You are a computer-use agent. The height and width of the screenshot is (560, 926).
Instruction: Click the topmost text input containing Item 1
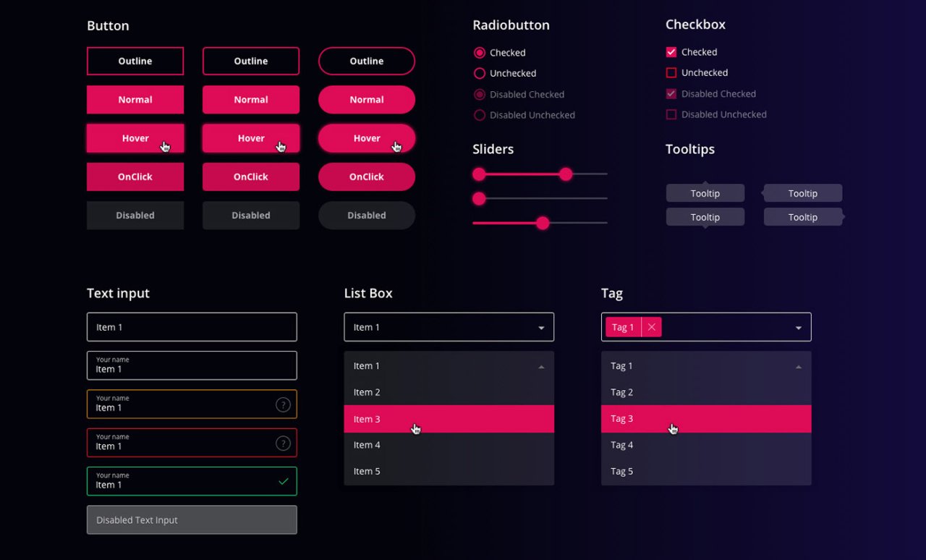click(192, 327)
